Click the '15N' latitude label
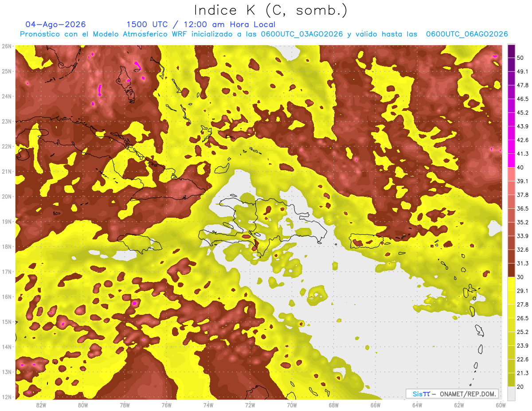Image resolution: width=532 pixels, height=411 pixels. 6,321
